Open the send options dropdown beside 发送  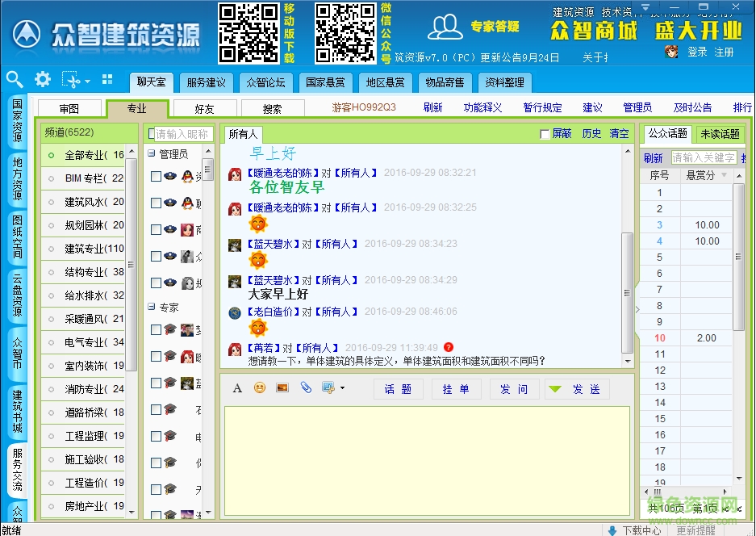(556, 388)
